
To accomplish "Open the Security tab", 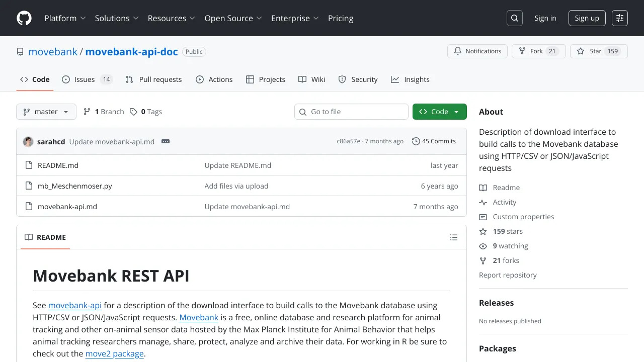I will click(x=358, y=79).
